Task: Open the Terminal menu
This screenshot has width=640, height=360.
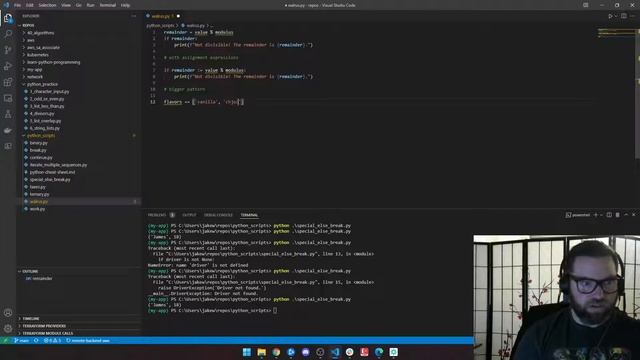Action: point(108,5)
